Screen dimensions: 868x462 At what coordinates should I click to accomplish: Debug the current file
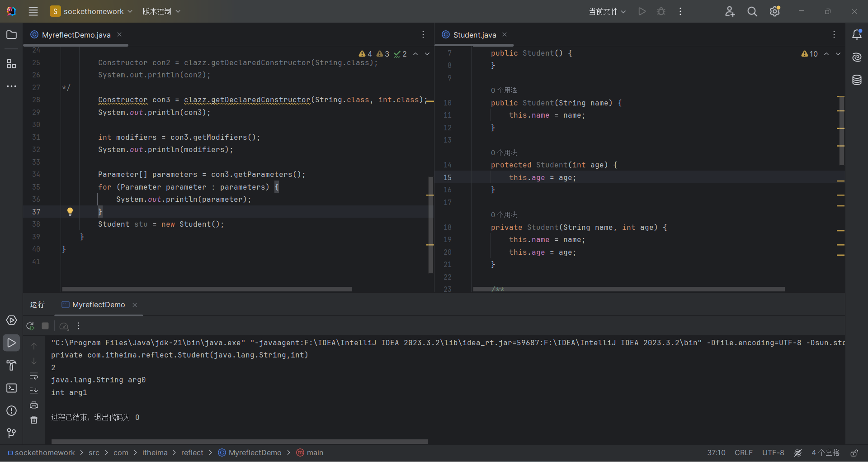coord(661,11)
